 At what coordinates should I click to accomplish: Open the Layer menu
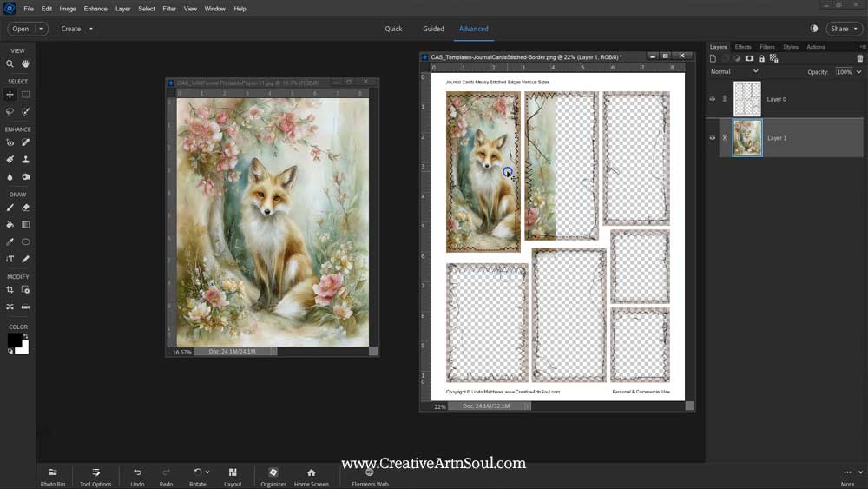pos(123,9)
